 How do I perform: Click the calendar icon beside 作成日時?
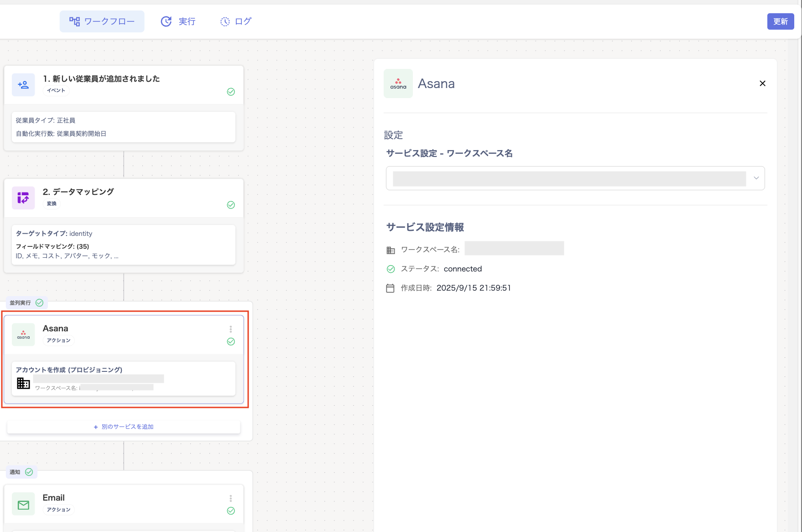pyautogui.click(x=391, y=288)
